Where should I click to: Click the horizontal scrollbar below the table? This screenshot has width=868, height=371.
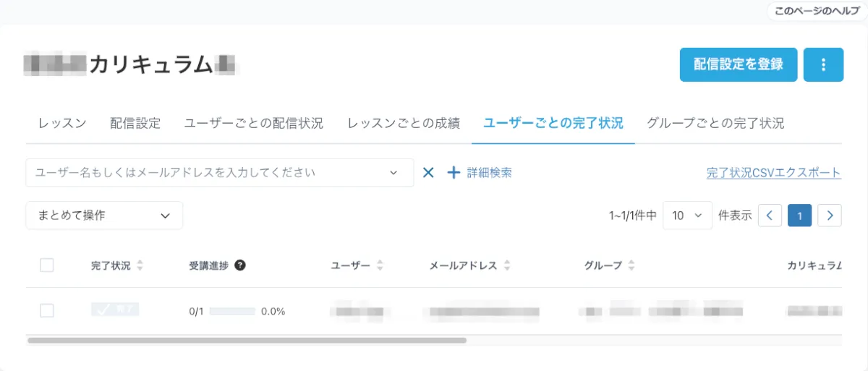(247, 340)
